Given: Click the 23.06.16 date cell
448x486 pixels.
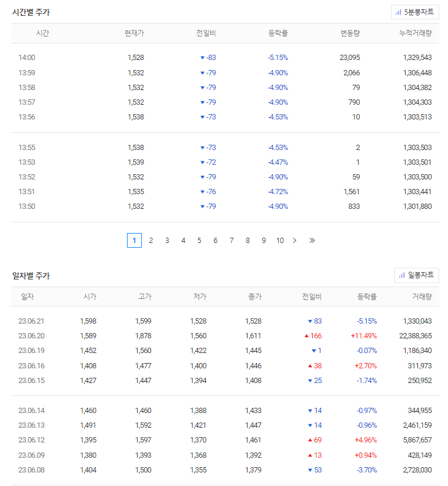Looking at the screenshot, I should coord(31,366).
